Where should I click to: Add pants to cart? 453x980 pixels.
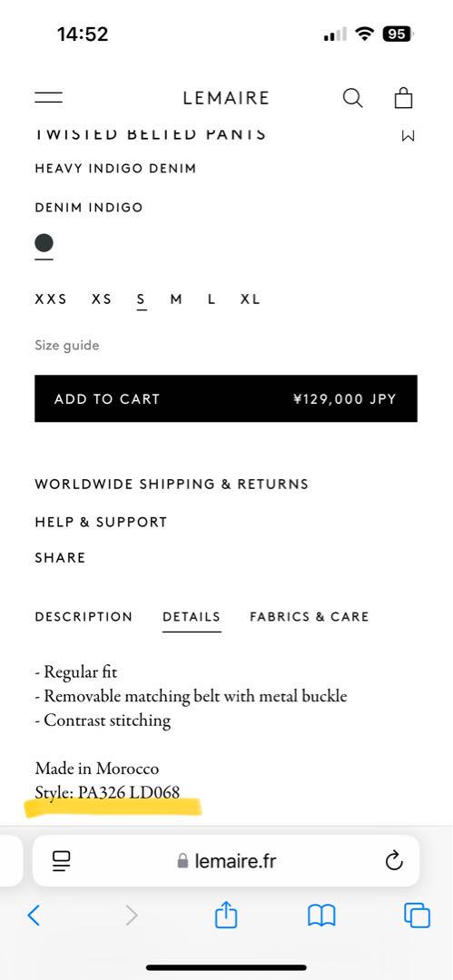pyautogui.click(x=226, y=398)
